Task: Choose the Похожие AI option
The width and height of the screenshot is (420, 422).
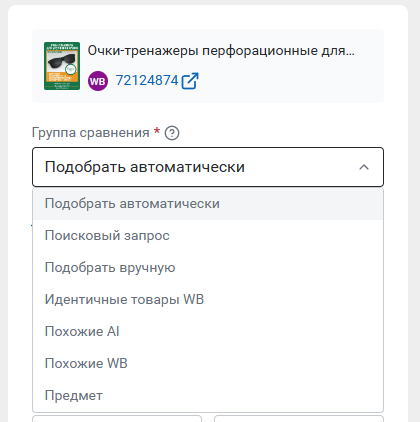Action: 208,332
